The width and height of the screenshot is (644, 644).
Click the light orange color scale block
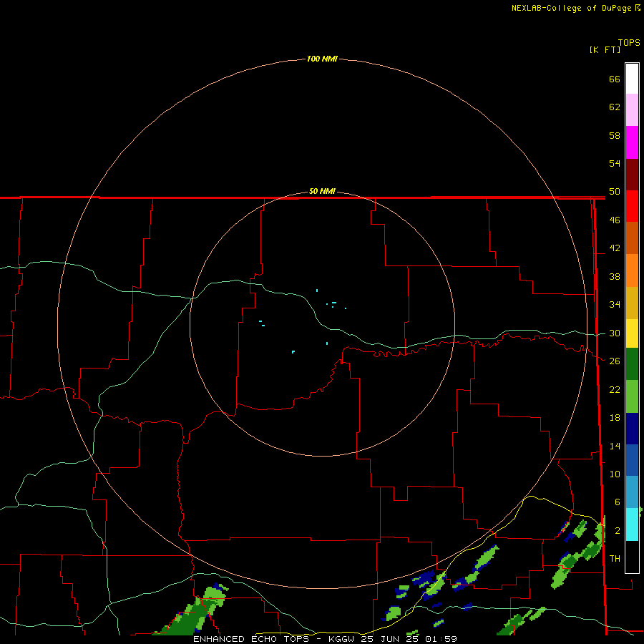[632, 270]
